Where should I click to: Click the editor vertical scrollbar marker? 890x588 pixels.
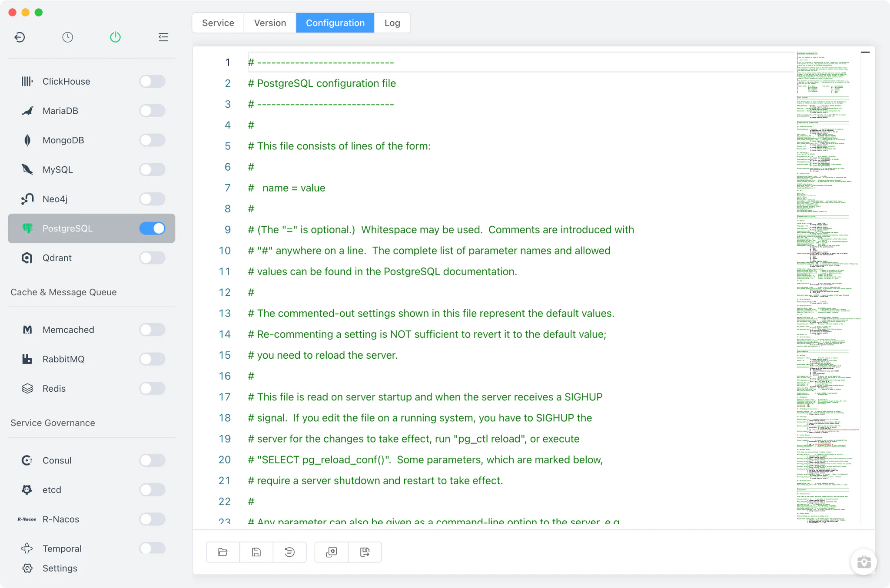[x=865, y=52]
